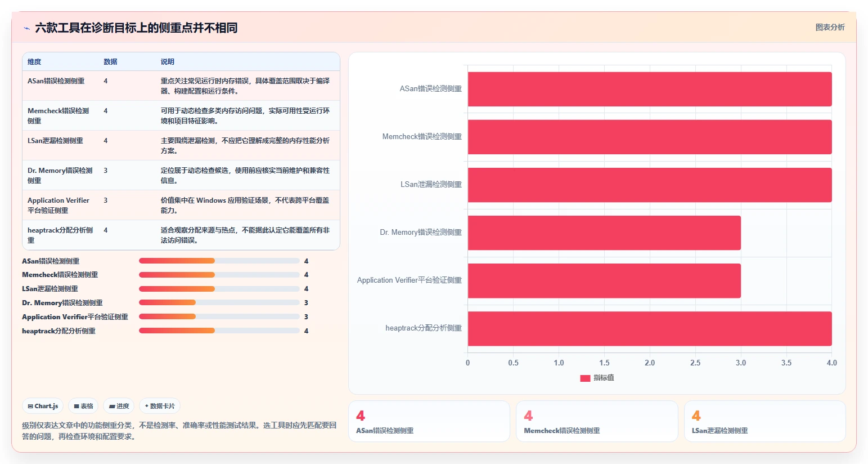This screenshot has height=464, width=868.
Task: Click value 3 in the Application Verifier table row
Action: [106, 200]
